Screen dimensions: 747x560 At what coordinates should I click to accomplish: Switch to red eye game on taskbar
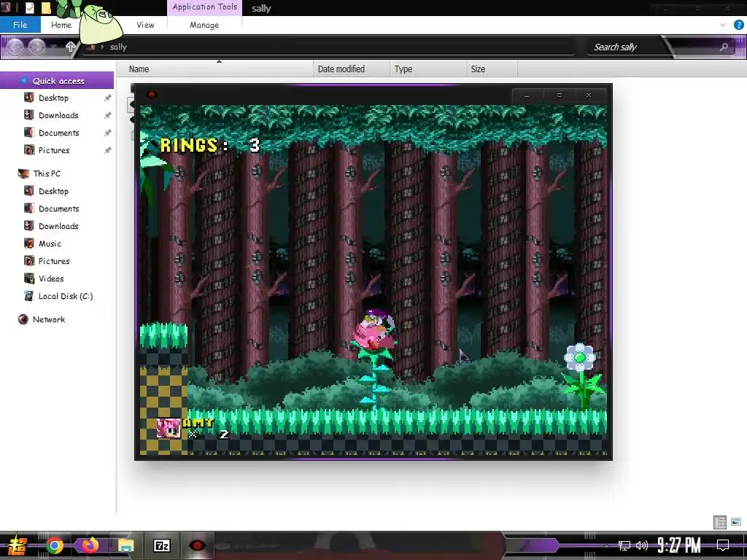pos(197,545)
